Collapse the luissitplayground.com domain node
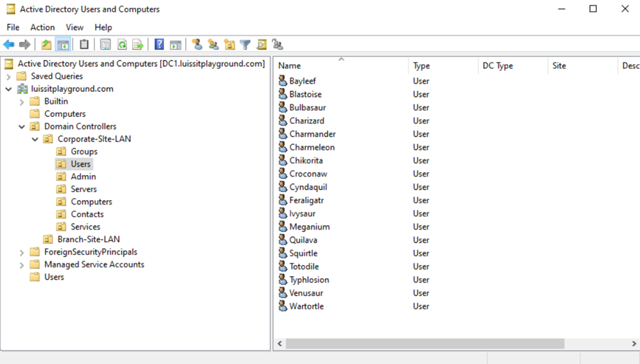 tap(9, 89)
